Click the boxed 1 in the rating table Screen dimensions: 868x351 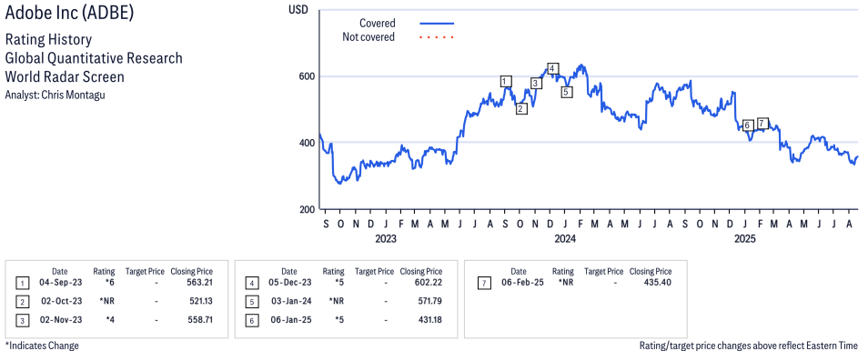pos(22,284)
